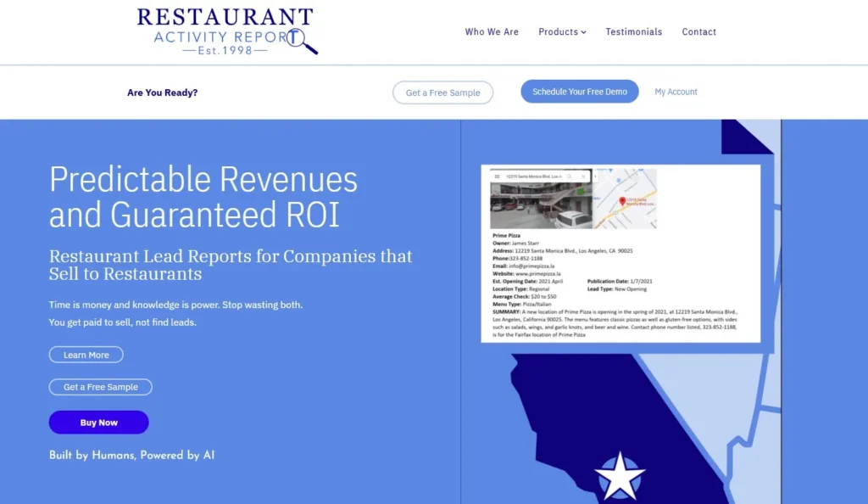
Task: Open the Who We Are page
Action: pos(492,31)
